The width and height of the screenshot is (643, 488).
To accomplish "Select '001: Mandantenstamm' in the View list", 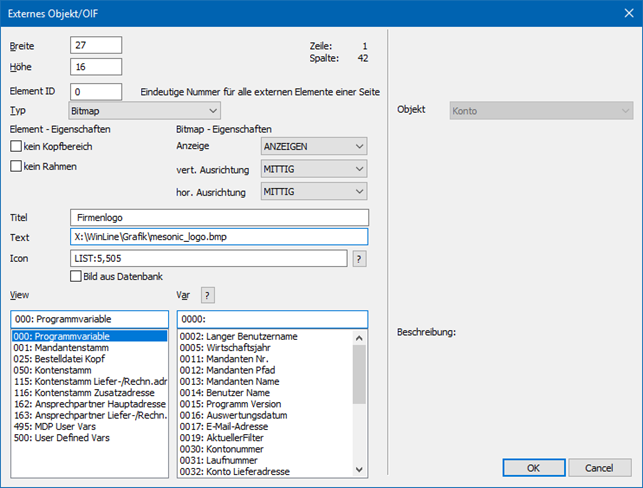I will tap(63, 349).
